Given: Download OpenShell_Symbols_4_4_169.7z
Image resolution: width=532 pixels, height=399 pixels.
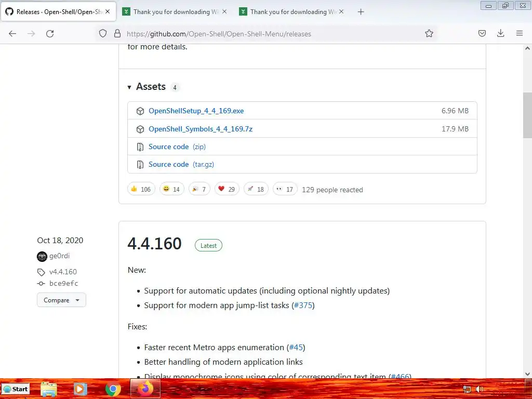Looking at the screenshot, I should [201, 129].
